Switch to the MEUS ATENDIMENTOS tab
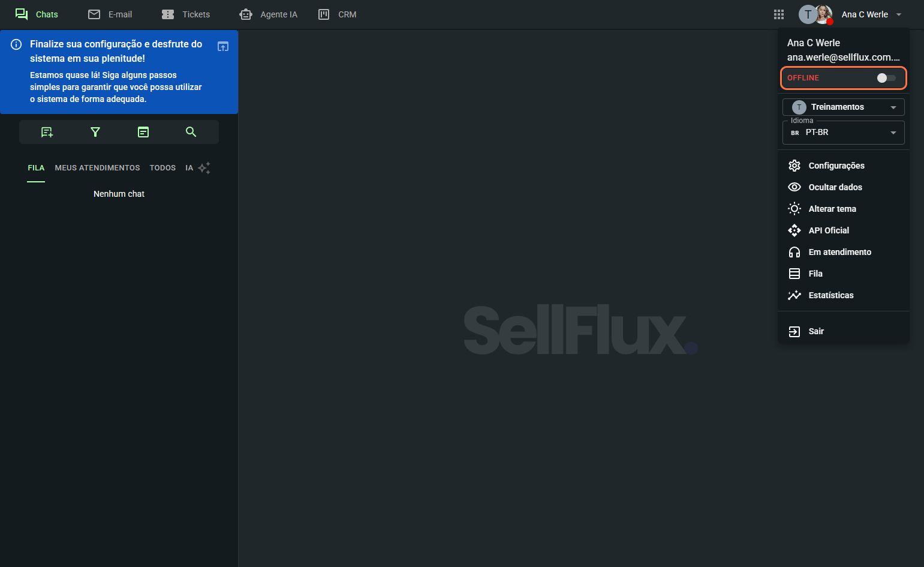Screen dimensions: 924x567 pyautogui.click(x=97, y=168)
